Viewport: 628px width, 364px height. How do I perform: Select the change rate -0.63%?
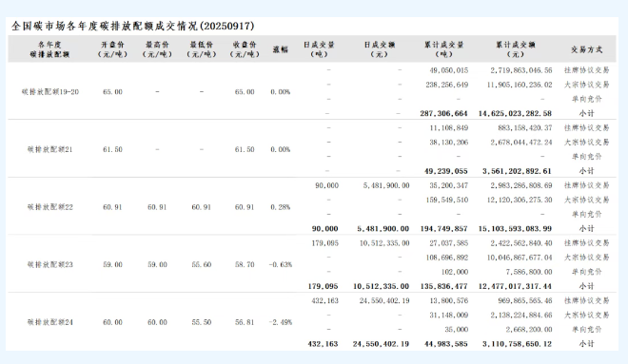coord(281,265)
